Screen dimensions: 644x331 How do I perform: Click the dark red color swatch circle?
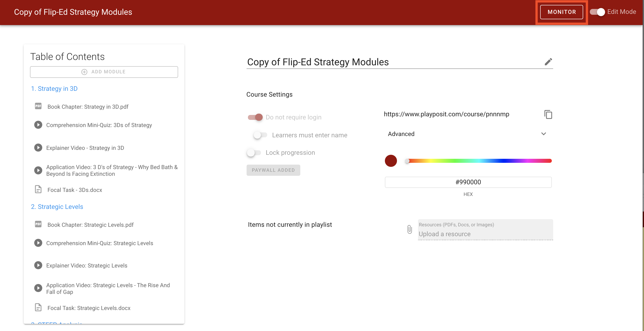[391, 161]
